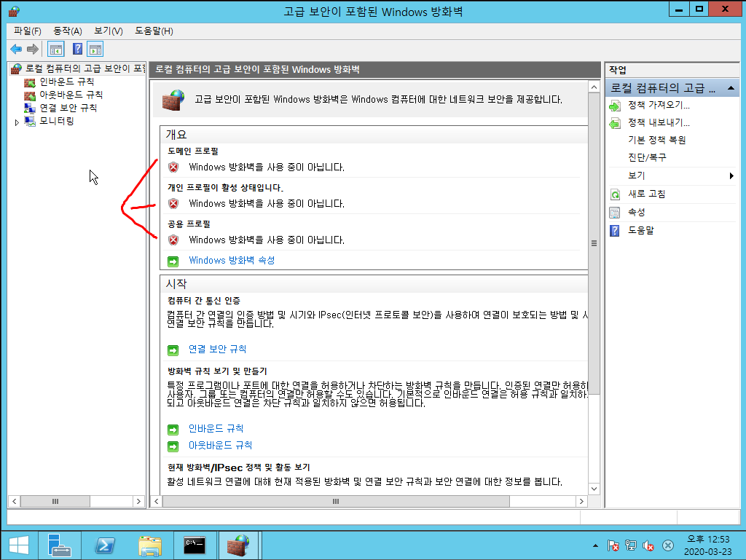Open the 인바운드 규칙 link in center pane
Viewport: 746px width, 560px height.
tap(216, 428)
